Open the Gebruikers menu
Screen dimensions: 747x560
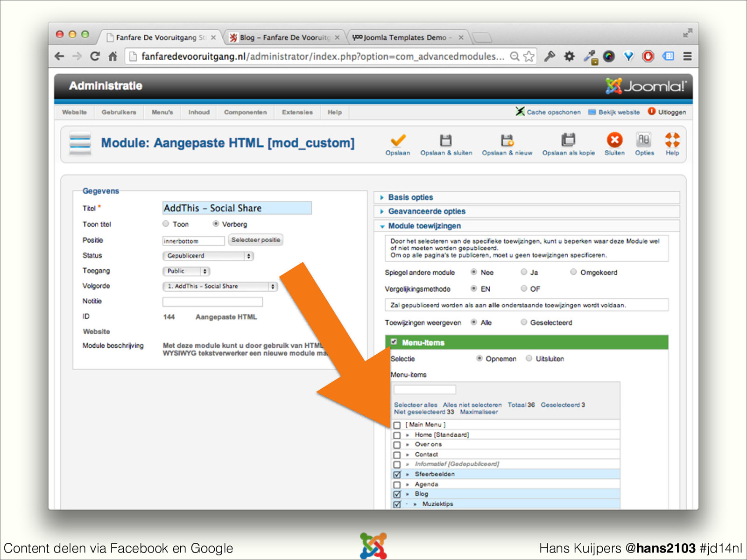pyautogui.click(x=119, y=112)
